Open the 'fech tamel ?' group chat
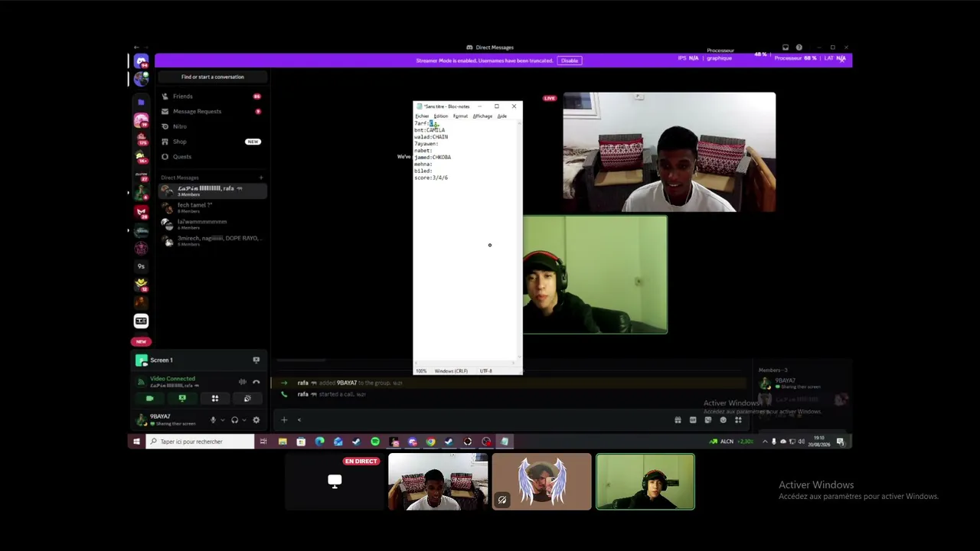This screenshot has width=980, height=551. coord(212,207)
